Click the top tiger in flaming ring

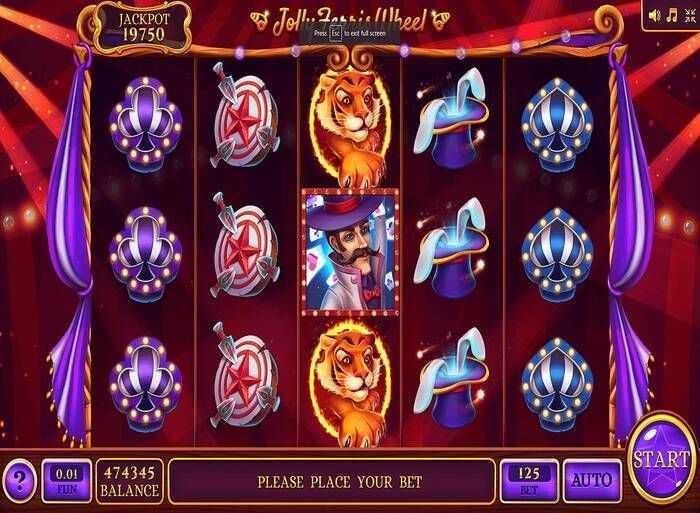click(351, 123)
